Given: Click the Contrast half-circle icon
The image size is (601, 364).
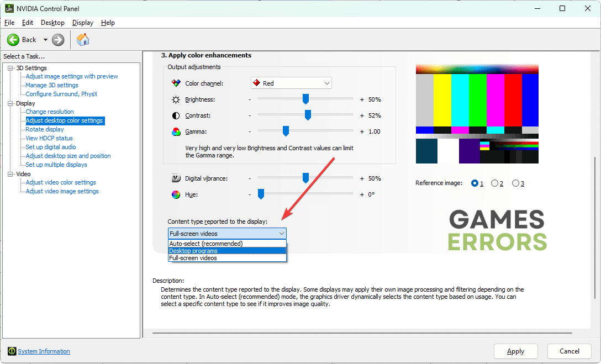Looking at the screenshot, I should pos(176,115).
